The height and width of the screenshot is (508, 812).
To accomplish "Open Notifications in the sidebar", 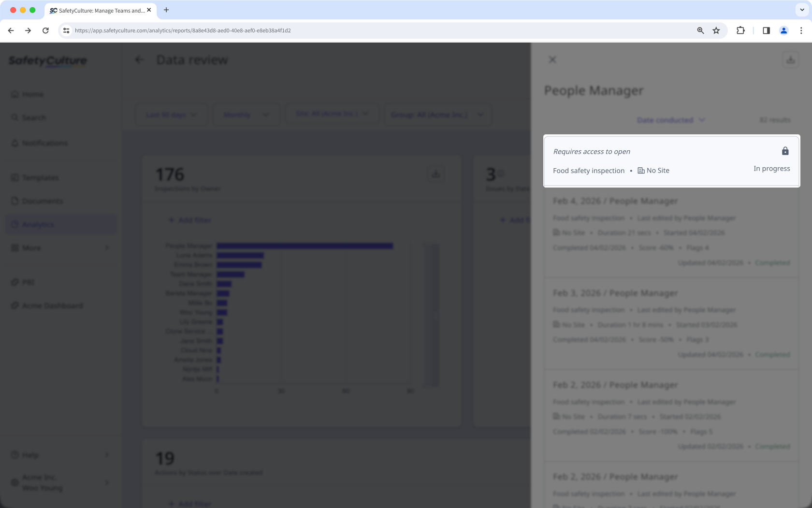I will pos(61,143).
